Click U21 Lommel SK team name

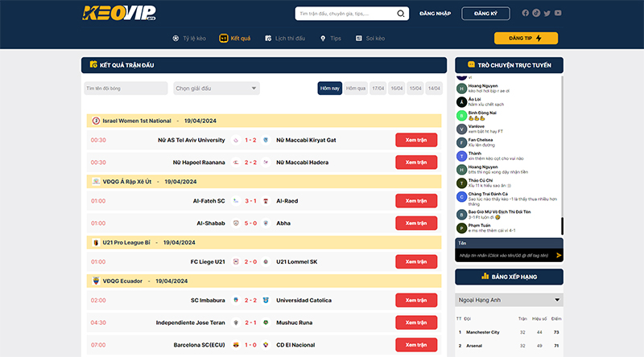[296, 262]
